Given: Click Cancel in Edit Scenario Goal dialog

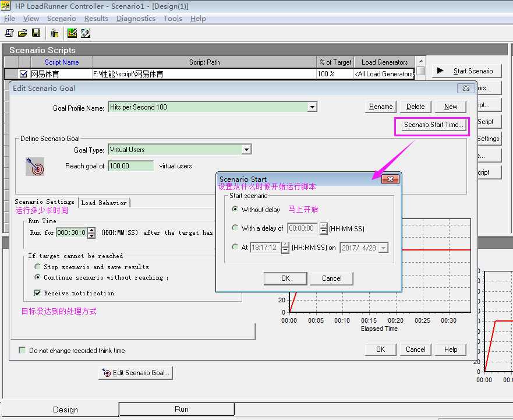Looking at the screenshot, I should pyautogui.click(x=416, y=350).
